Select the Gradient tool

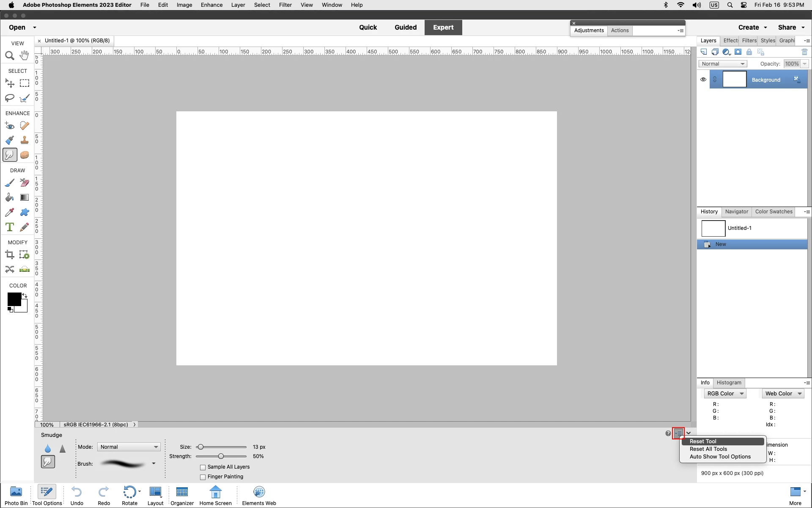25,197
